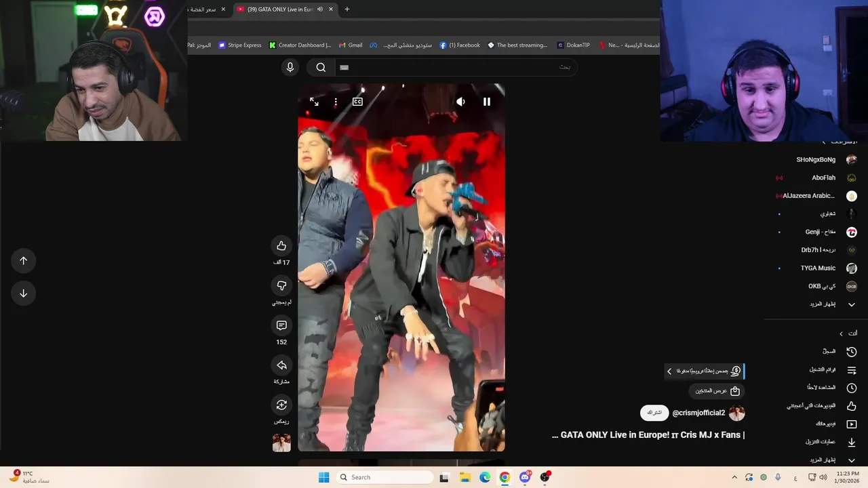Open Google Chrome from the taskbar
Viewport: 868px width, 488px height.
[x=505, y=477]
